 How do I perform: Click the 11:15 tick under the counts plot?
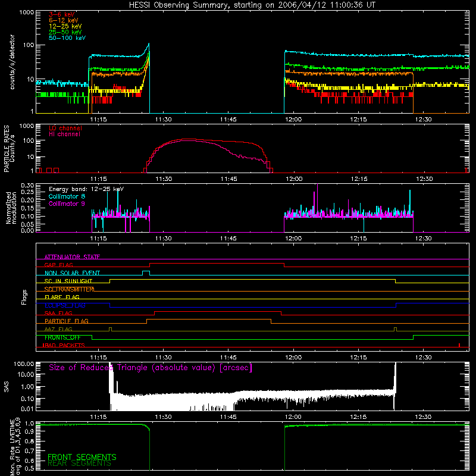98,120
